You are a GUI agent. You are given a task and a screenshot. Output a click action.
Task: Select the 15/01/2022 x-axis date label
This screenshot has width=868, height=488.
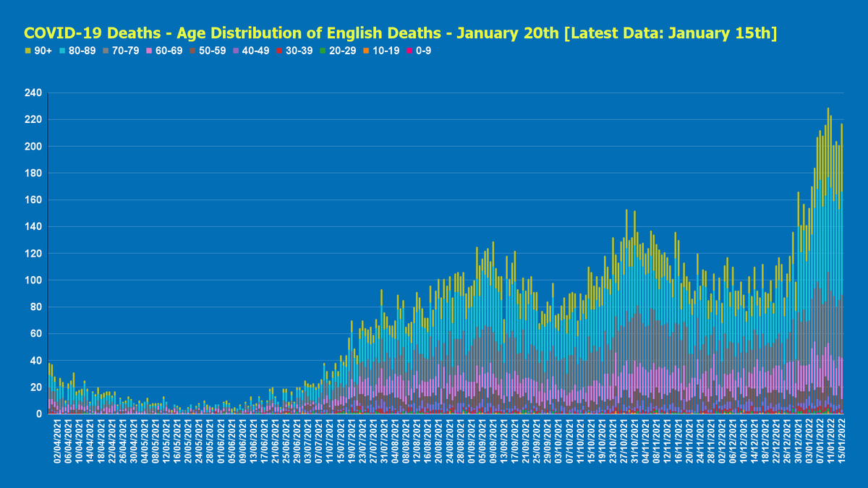click(841, 442)
